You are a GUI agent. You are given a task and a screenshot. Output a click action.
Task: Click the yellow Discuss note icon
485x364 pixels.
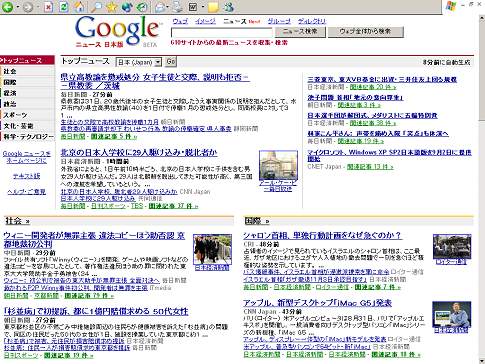click(x=213, y=7)
